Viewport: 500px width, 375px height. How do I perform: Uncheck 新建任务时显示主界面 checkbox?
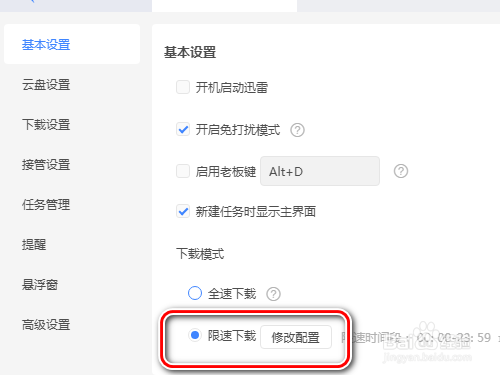pyautogui.click(x=183, y=211)
